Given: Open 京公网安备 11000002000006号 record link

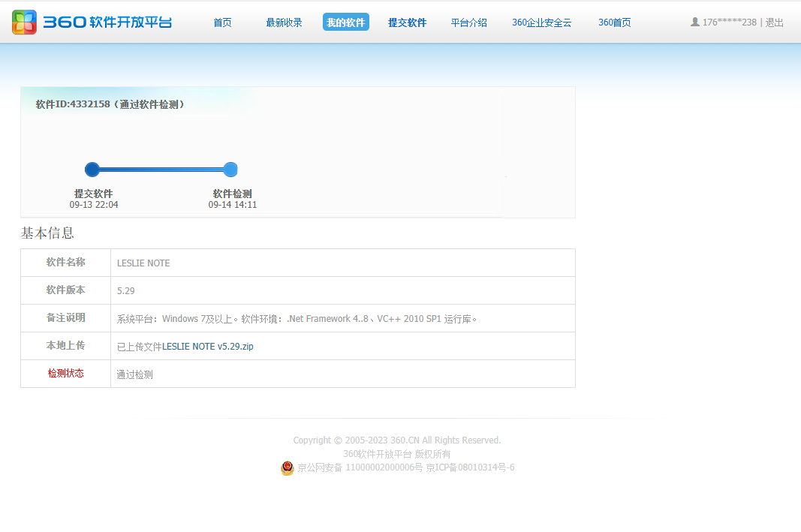Looking at the screenshot, I should tap(360, 467).
